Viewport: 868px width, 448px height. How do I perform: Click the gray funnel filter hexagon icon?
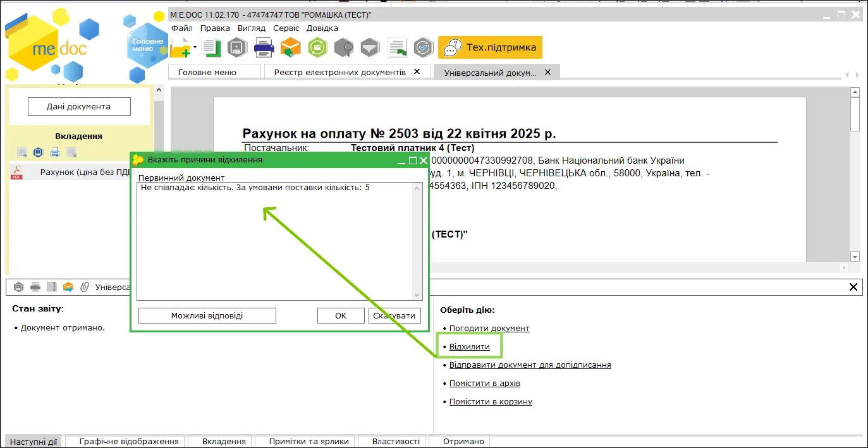point(370,47)
